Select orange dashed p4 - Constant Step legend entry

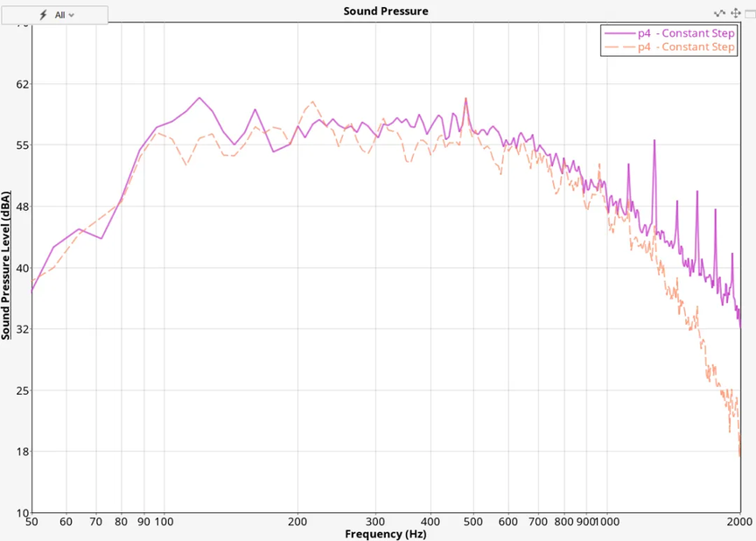pos(669,46)
